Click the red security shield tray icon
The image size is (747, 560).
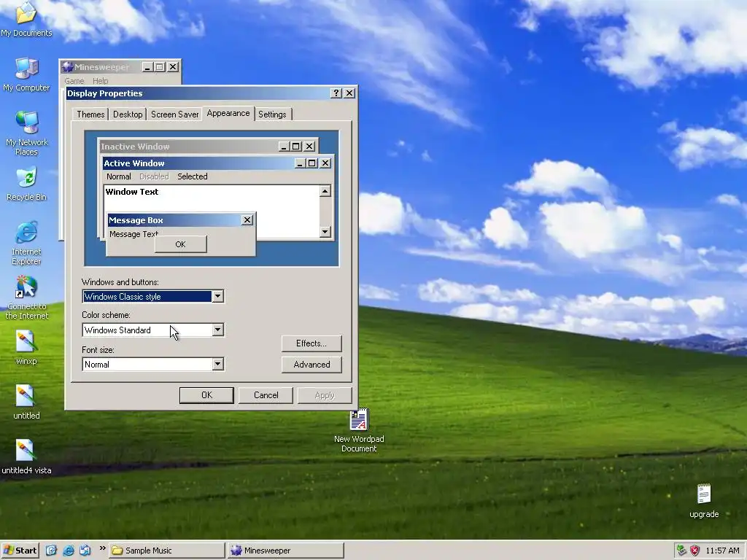click(x=694, y=551)
